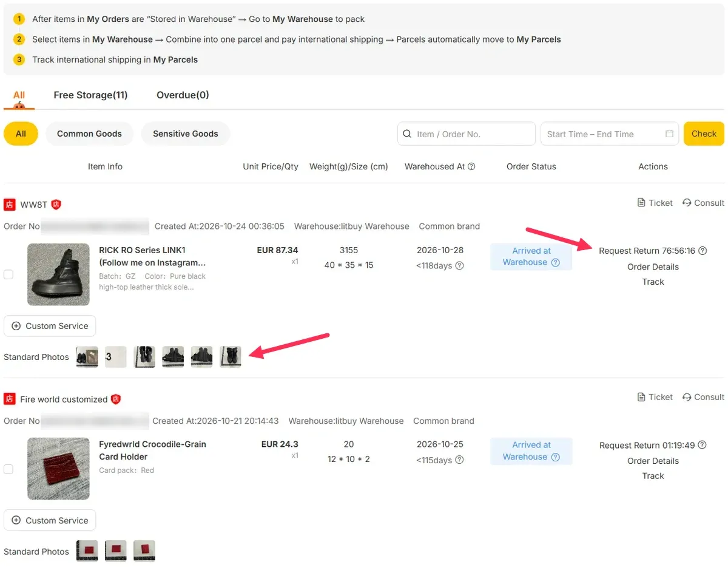Screen dimensions: 728x567
Task: Open Order Details for the RICK RO item
Action: (653, 267)
